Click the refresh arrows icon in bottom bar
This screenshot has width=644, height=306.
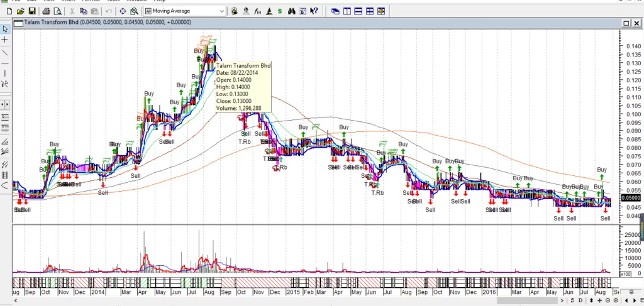pyautogui.click(x=572, y=301)
